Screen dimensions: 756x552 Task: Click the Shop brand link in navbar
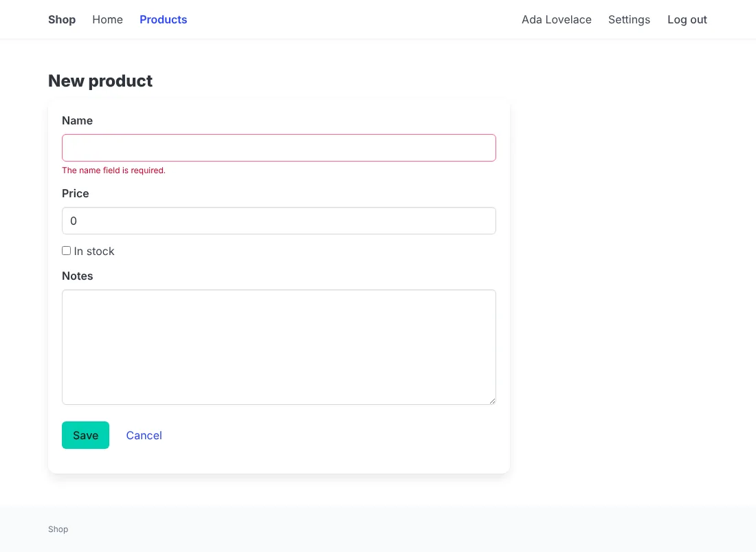coord(62,20)
